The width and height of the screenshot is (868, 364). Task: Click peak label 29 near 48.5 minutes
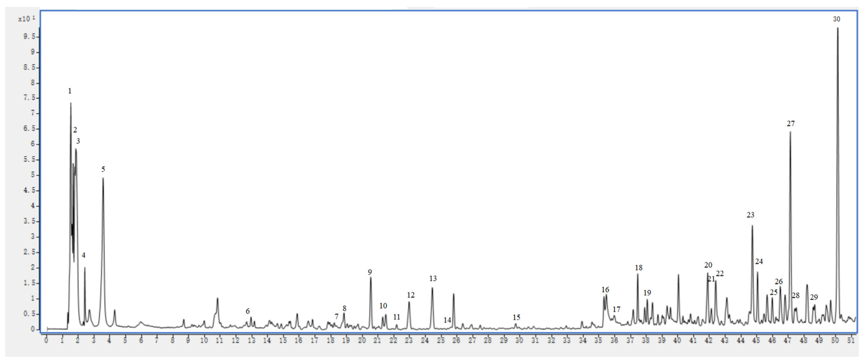814,298
